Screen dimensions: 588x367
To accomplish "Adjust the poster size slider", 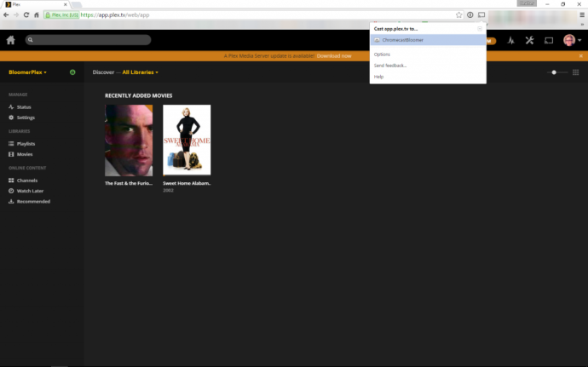I will (x=554, y=72).
